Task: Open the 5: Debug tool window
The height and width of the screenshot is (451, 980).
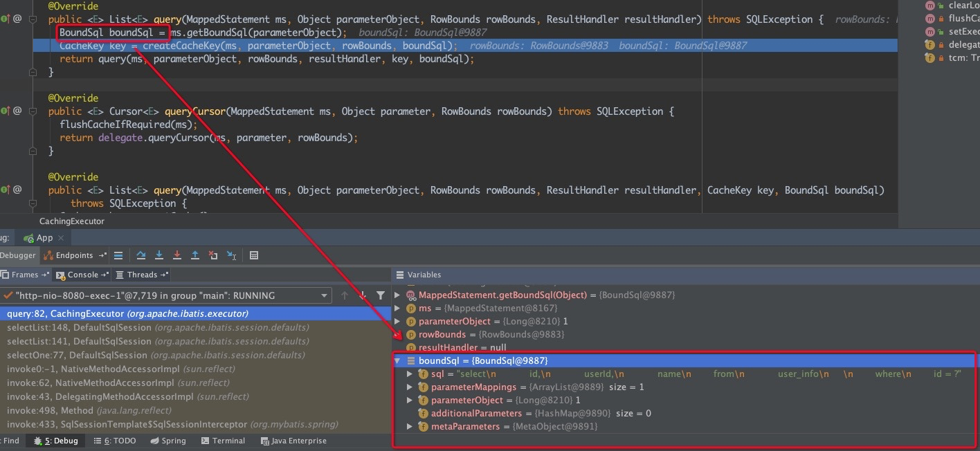Action: point(55,441)
